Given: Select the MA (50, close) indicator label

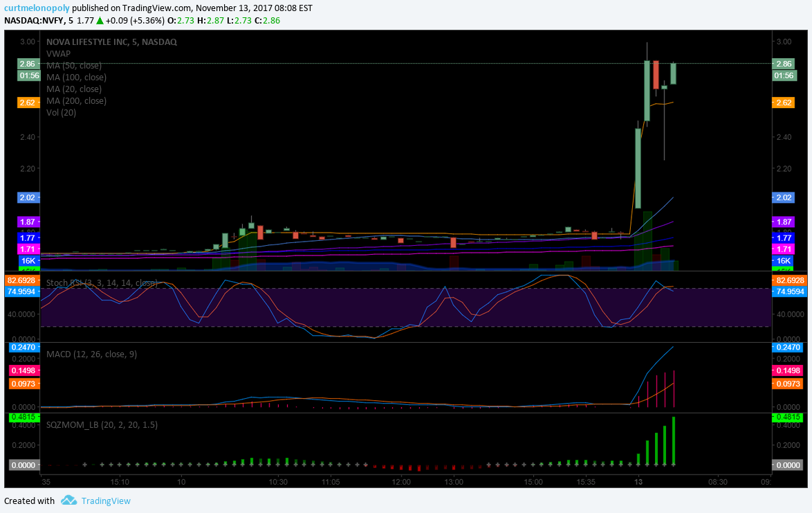Looking at the screenshot, I should tap(73, 66).
